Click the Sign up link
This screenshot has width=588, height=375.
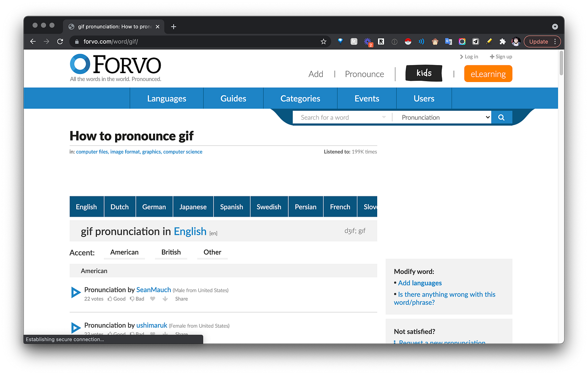pyautogui.click(x=501, y=57)
